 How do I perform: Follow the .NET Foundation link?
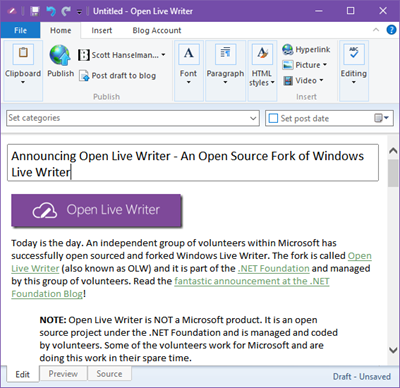274,268
